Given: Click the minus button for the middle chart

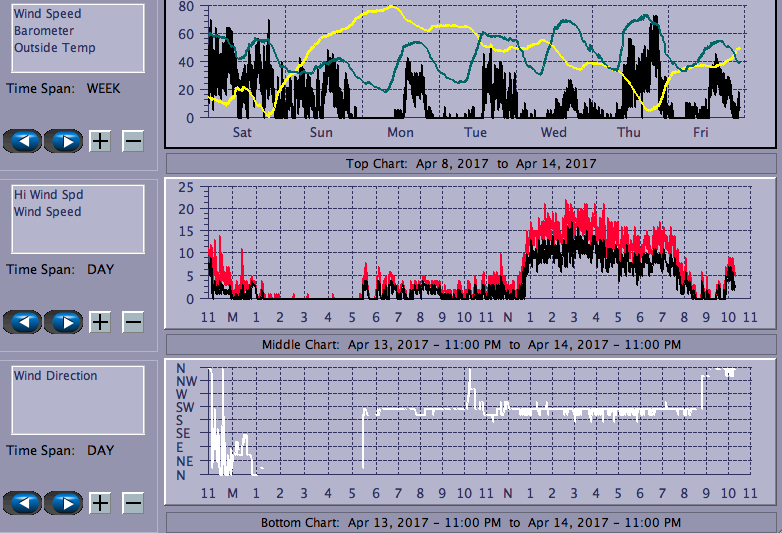Looking at the screenshot, I should (133, 322).
